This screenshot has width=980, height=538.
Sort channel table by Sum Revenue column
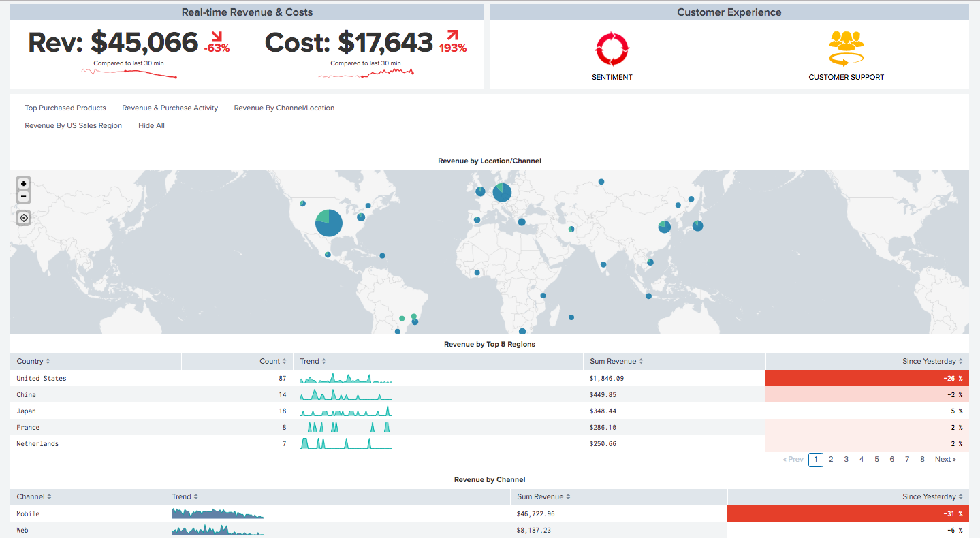(543, 496)
